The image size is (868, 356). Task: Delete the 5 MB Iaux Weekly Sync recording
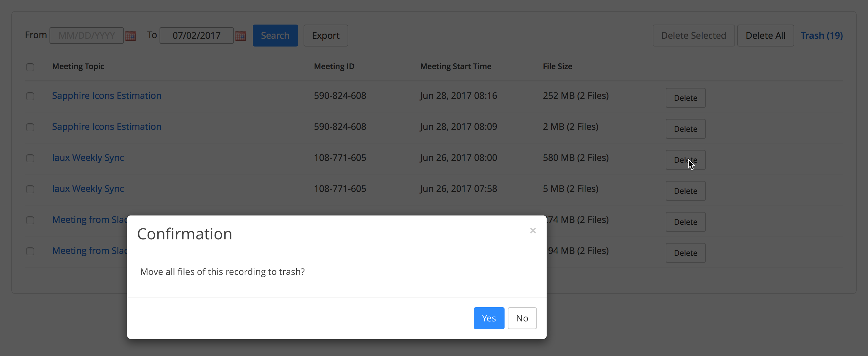685,191
